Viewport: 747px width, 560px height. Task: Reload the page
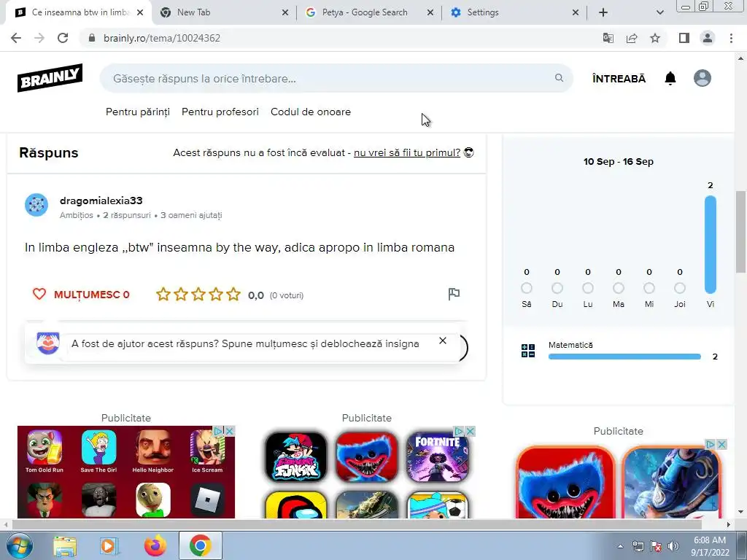(x=63, y=38)
